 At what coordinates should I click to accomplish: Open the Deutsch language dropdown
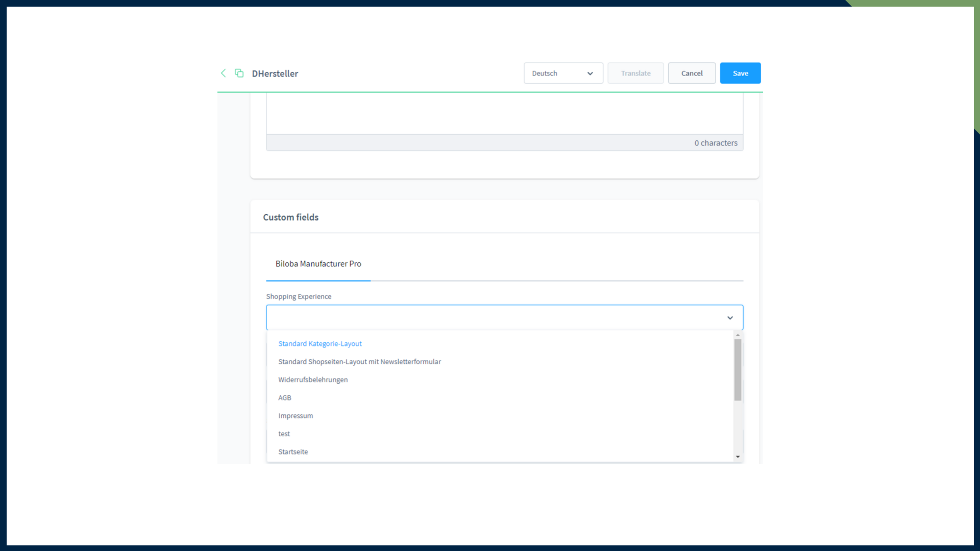point(562,73)
